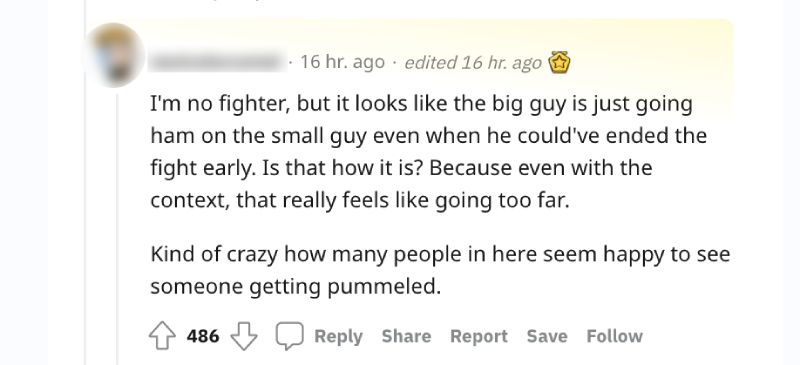Collapse thread using line below avatar
800x365 pixels.
(x=118, y=229)
